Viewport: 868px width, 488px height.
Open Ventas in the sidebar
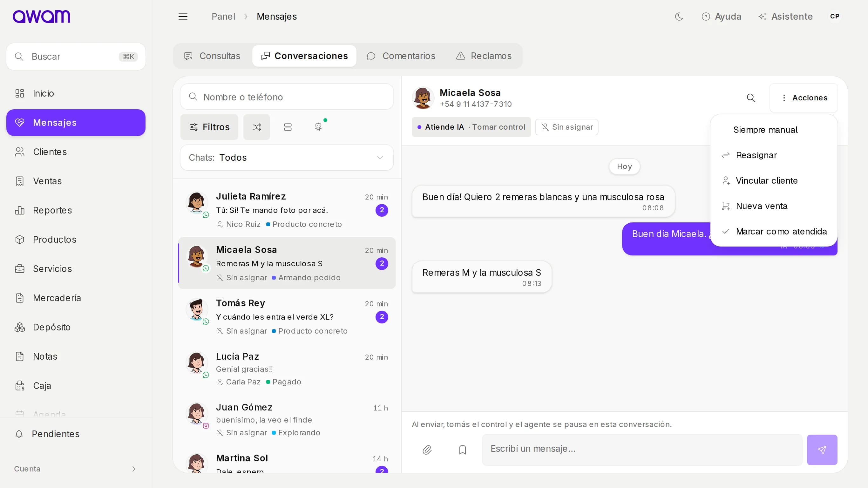coord(76,181)
